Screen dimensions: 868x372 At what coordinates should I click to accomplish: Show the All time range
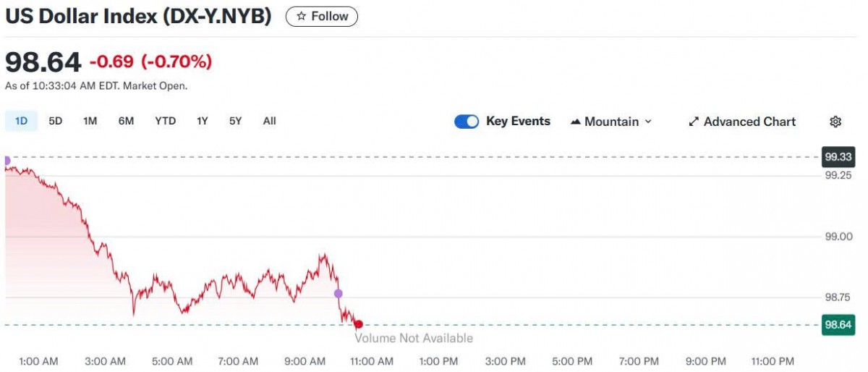coord(269,121)
